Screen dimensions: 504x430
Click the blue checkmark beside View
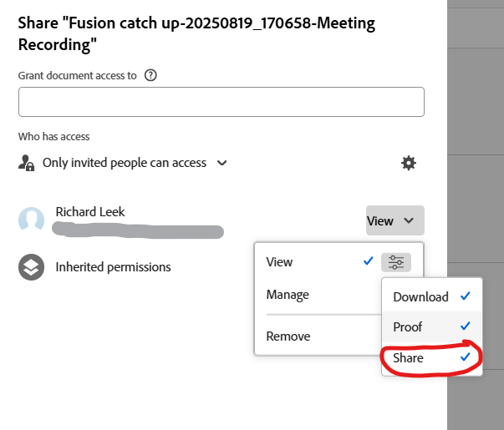(x=368, y=261)
